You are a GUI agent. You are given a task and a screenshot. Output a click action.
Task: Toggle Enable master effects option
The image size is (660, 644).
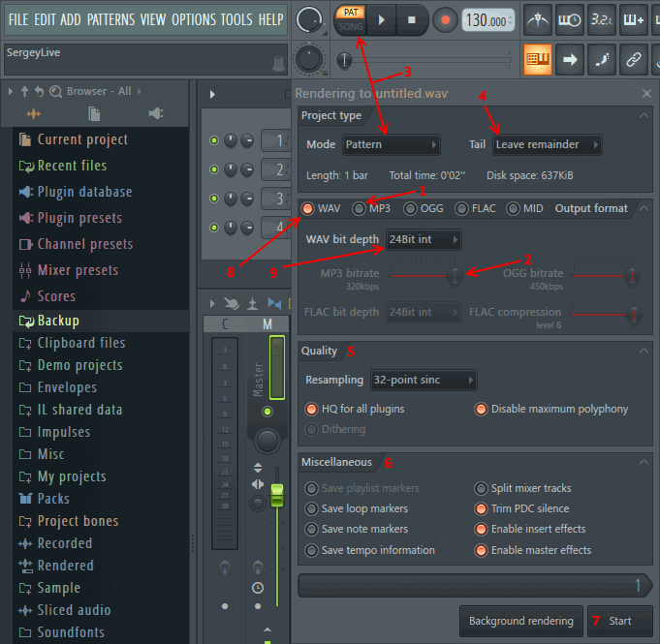[x=482, y=550]
